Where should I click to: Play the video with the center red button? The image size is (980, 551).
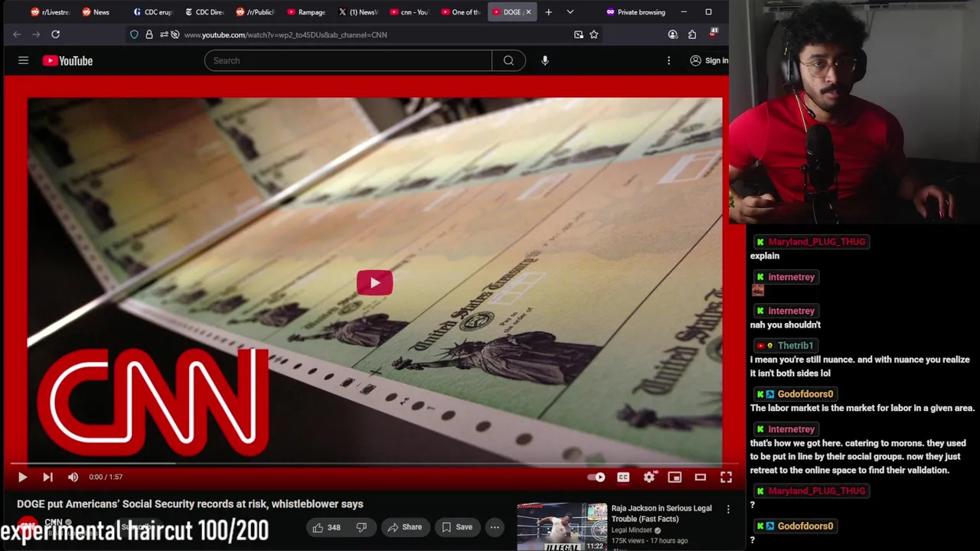click(x=374, y=283)
